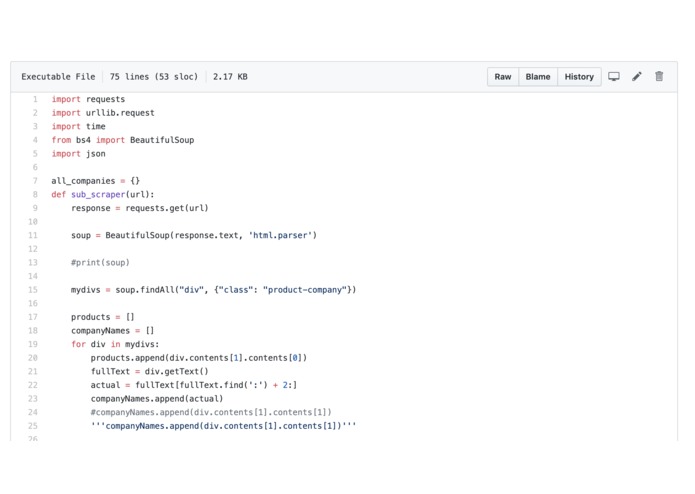Click 'fullText = div.getText()' line
Image resolution: width=695 pixels, height=494 pixels.
click(x=149, y=372)
